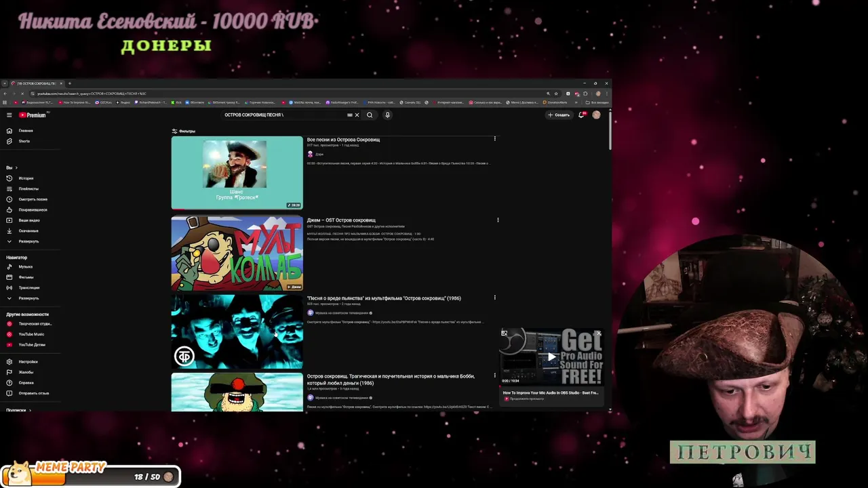Viewport: 868px width, 488px height.
Task: Open Справка in the sidebar
Action: (x=26, y=383)
